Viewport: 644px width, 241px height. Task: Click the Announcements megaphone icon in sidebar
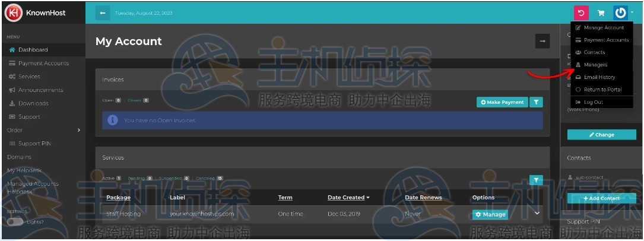point(12,90)
